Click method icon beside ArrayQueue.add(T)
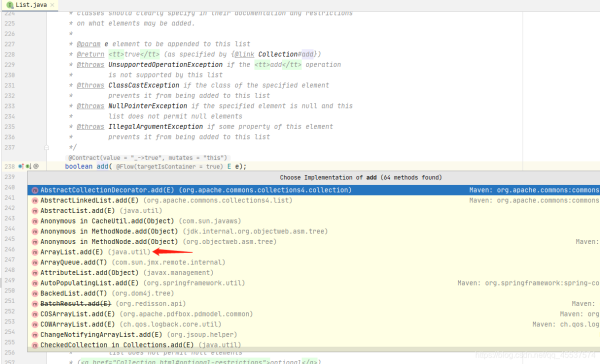The height and width of the screenshot is (364, 600). click(35, 263)
